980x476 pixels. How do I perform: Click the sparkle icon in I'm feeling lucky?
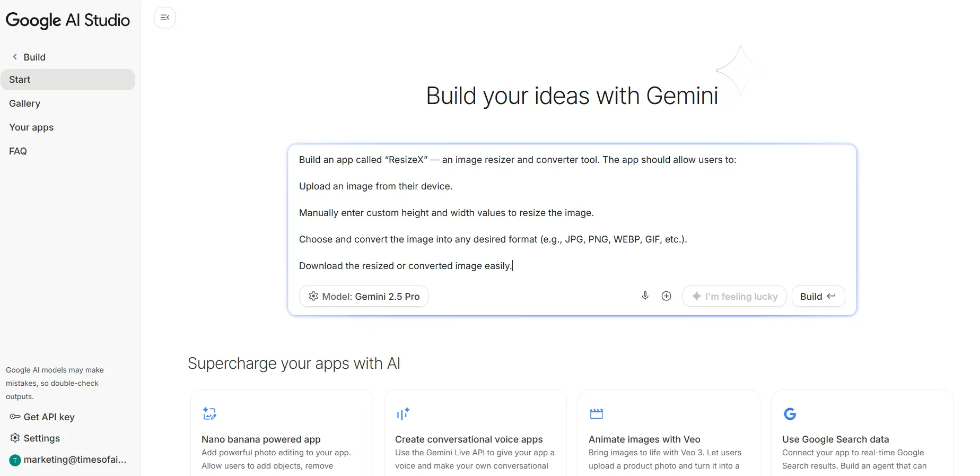697,297
